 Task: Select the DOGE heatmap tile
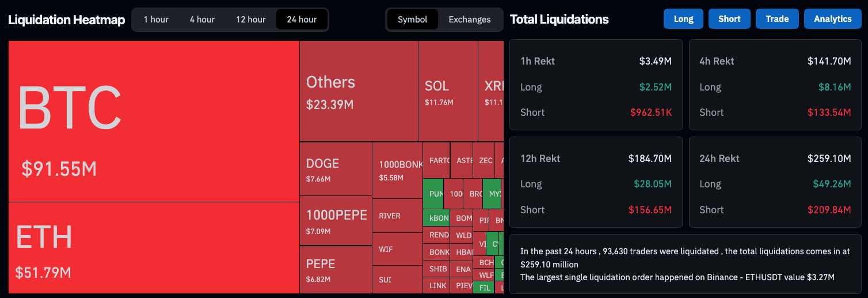coord(336,169)
